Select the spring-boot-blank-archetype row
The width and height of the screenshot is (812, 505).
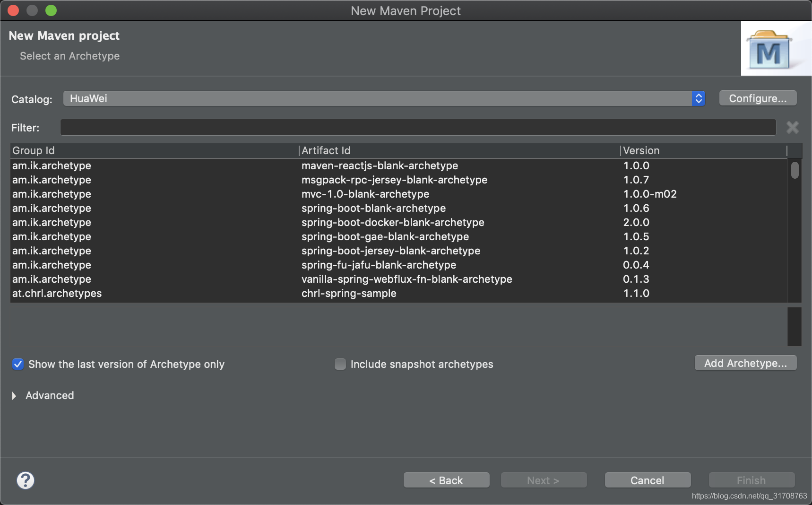pos(373,208)
